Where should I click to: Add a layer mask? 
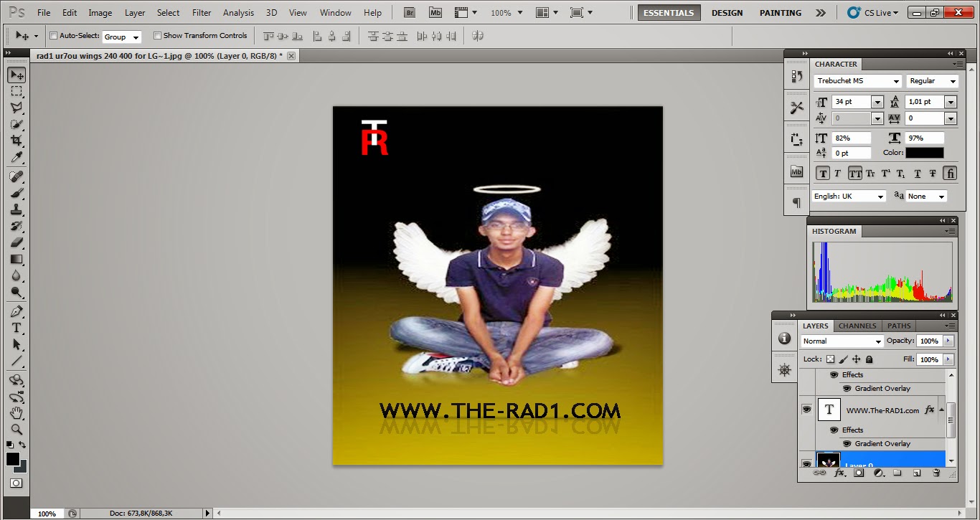[859, 473]
